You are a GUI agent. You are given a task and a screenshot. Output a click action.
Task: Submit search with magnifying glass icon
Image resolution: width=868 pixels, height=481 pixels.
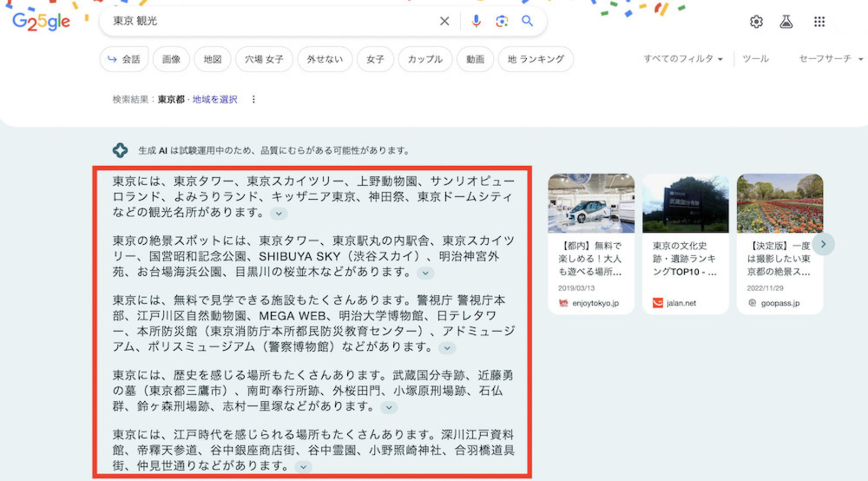(x=527, y=21)
